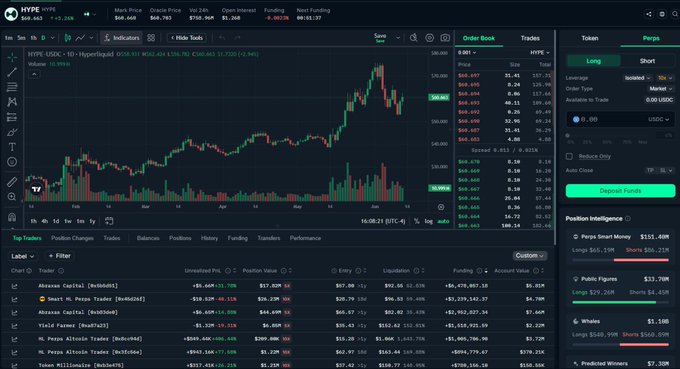
Task: Open chart icon for Yield Farmer row
Action: click(14, 326)
